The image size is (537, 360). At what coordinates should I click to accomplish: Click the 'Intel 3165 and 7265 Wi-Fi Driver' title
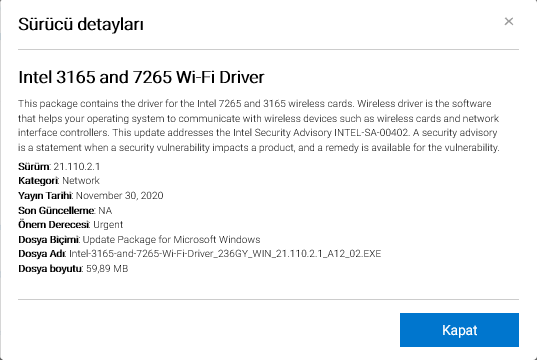141,77
